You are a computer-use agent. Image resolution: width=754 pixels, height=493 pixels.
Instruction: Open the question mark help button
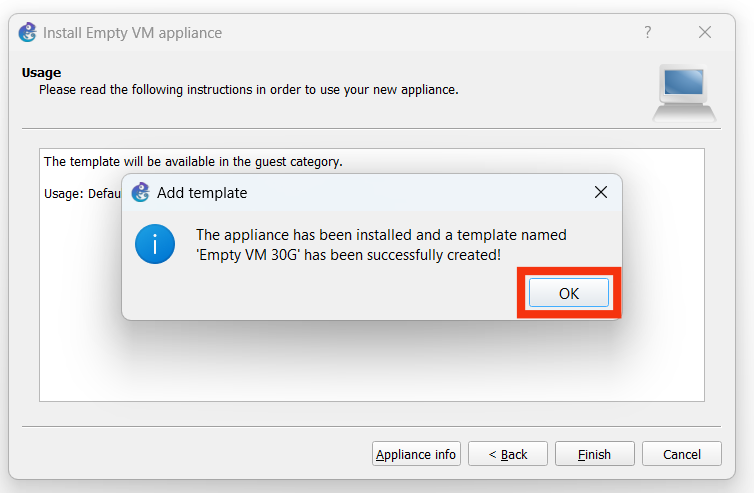point(648,33)
